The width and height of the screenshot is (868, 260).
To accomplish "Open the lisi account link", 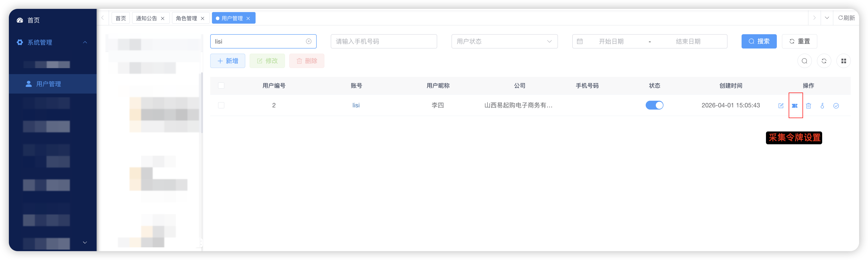I will (x=356, y=105).
